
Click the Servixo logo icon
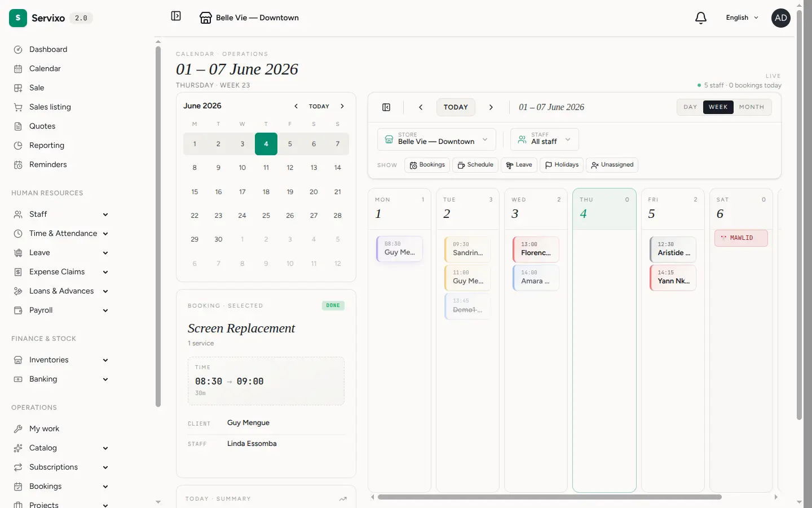pos(18,18)
